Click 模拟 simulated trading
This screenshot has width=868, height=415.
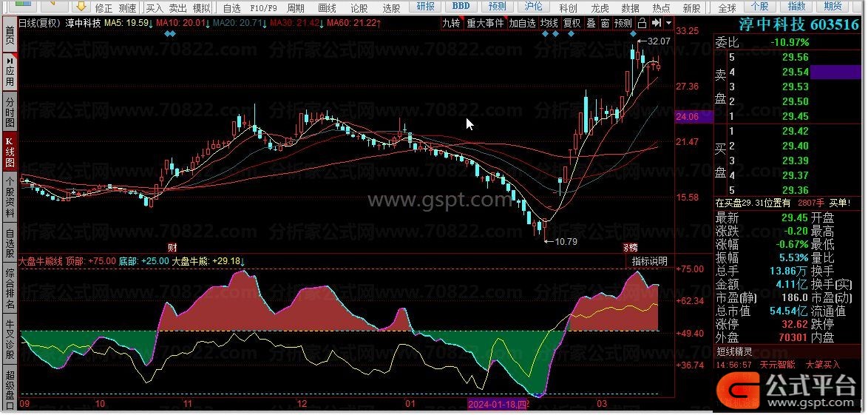pos(202,7)
